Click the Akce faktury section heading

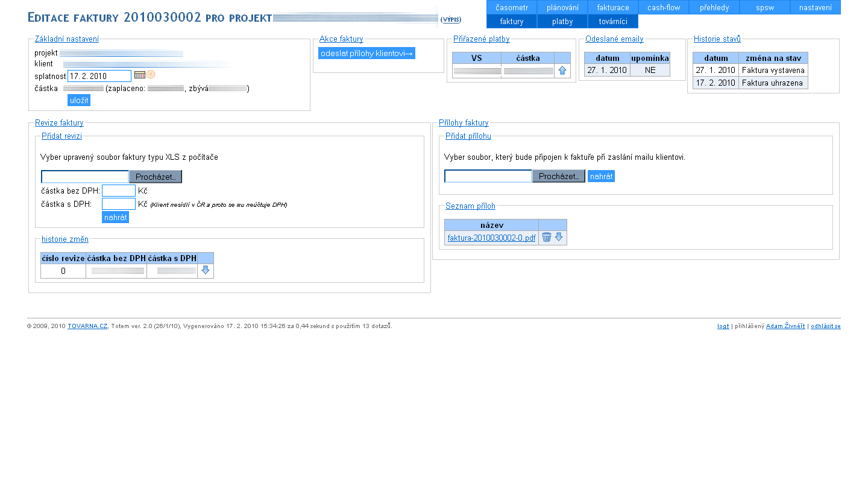click(x=341, y=39)
